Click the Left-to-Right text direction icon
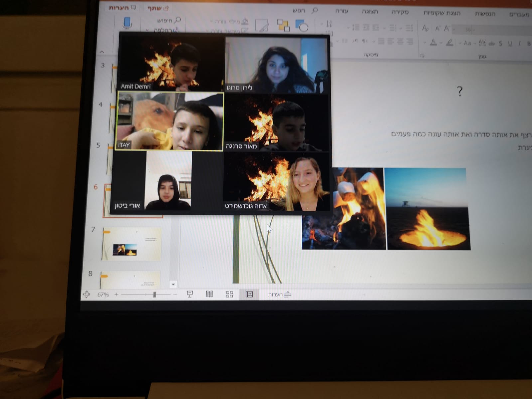 355,41
